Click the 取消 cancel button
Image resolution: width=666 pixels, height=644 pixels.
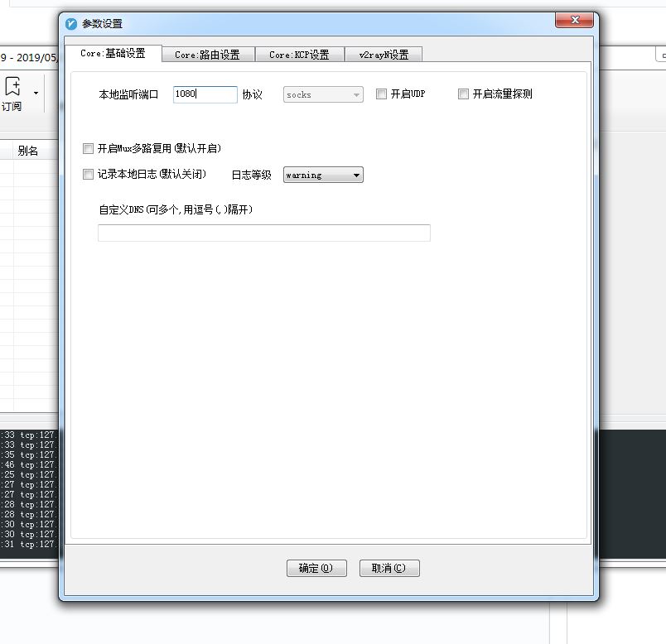389,568
